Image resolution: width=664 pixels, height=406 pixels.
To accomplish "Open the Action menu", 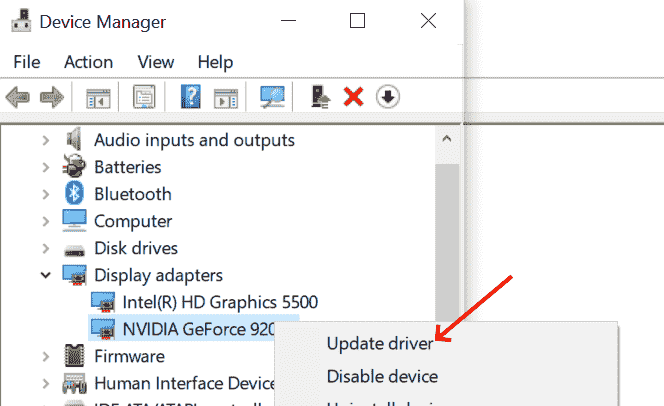I will tap(88, 62).
